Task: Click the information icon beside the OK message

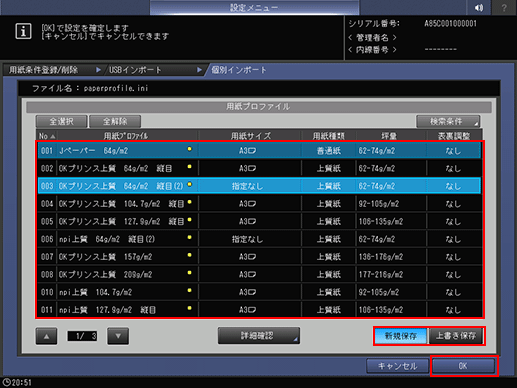Action: (23, 31)
